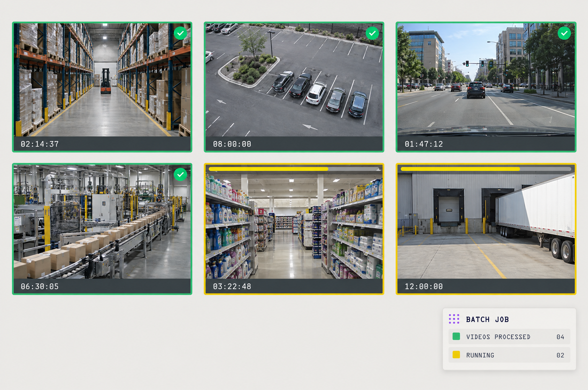Click the progress bar on the loading dock video
Image resolution: width=588 pixels, height=390 pixels.
point(486,169)
